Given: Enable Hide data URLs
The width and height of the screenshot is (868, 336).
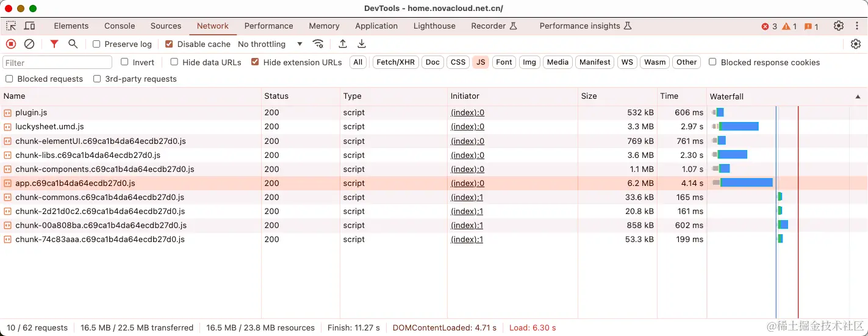Looking at the screenshot, I should click(x=174, y=62).
